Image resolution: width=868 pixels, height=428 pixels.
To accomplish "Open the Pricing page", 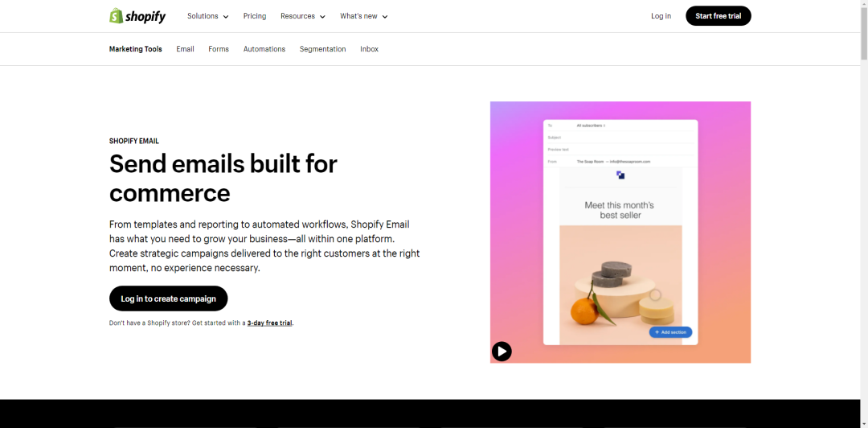I will pos(255,16).
